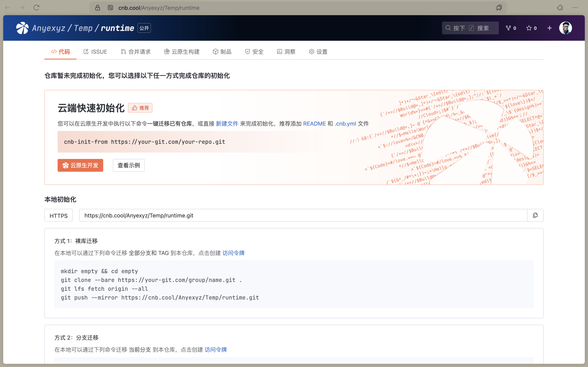Switch to the ISSUE tab
Image resolution: width=588 pixels, height=367 pixels.
[95, 52]
